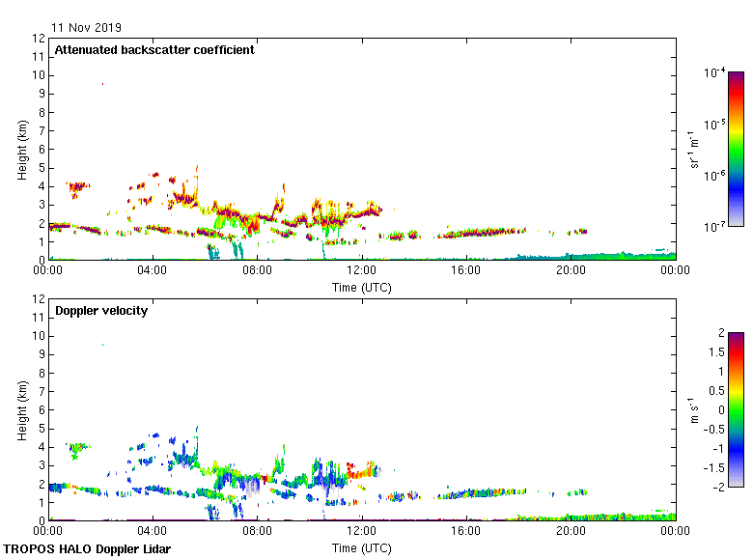Select the 04:00 tick on the bottom plot time axis
The height and width of the screenshot is (560, 753).
click(153, 532)
